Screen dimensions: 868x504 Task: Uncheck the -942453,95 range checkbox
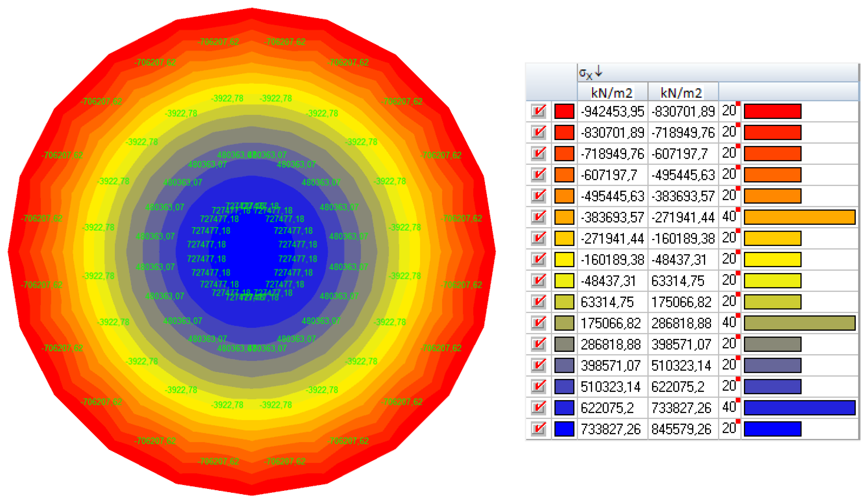[538, 111]
